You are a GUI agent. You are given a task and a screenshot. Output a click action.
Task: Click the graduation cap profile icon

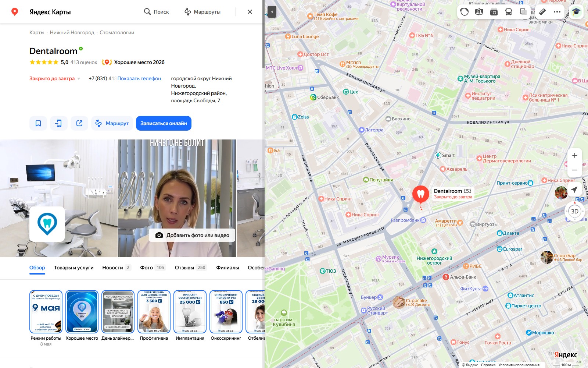pyautogui.click(x=576, y=12)
